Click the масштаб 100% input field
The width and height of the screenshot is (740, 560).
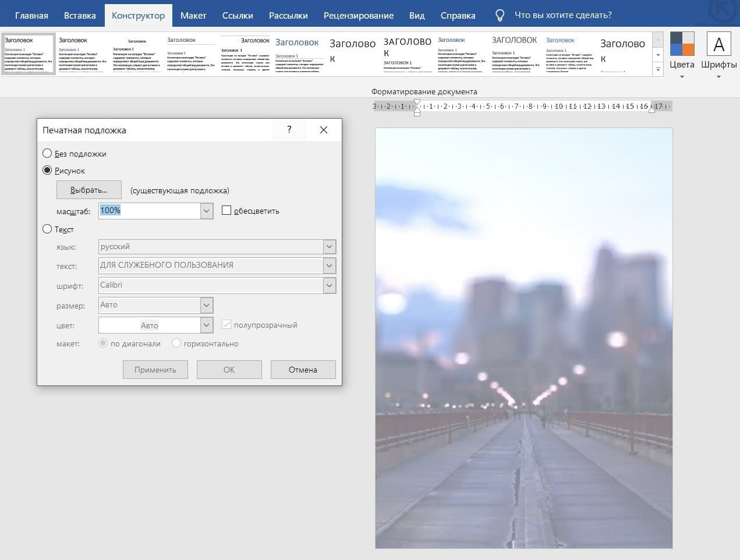tap(149, 211)
